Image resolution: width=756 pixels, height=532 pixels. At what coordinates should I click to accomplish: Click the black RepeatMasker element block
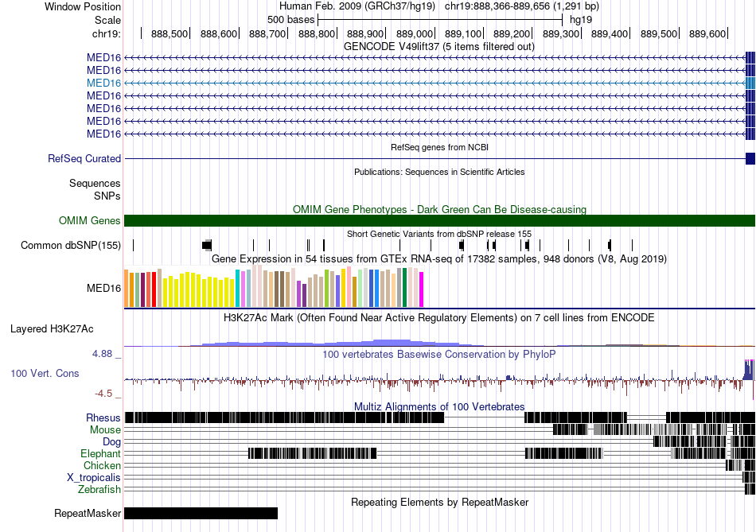pyautogui.click(x=201, y=513)
